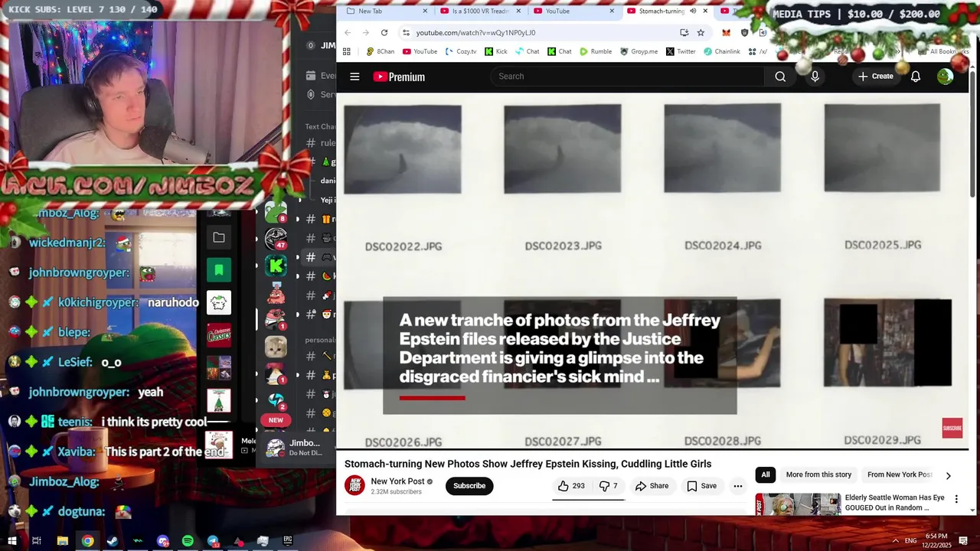Screen dimensions: 980x551
Task: Click the ENG language indicator
Action: pyautogui.click(x=910, y=540)
